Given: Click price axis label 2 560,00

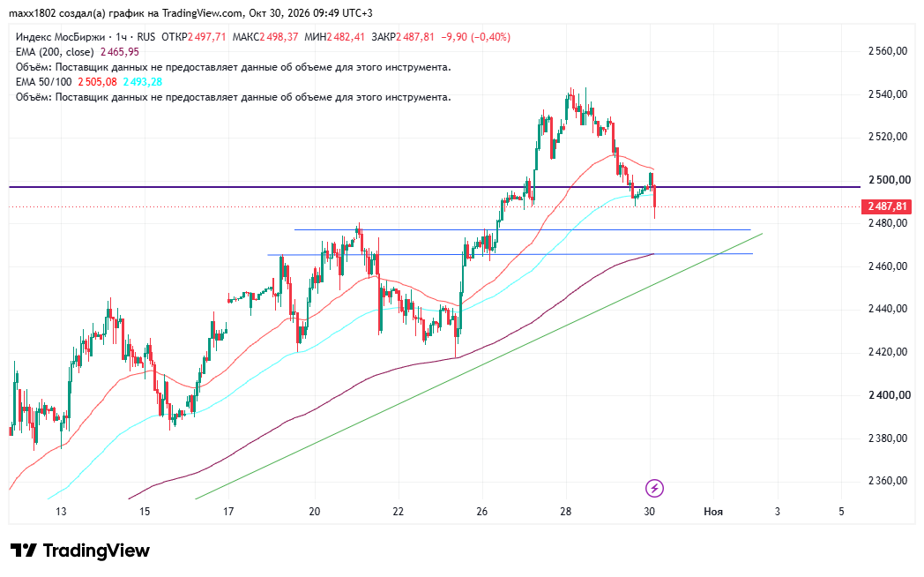Looking at the screenshot, I should 888,51.
